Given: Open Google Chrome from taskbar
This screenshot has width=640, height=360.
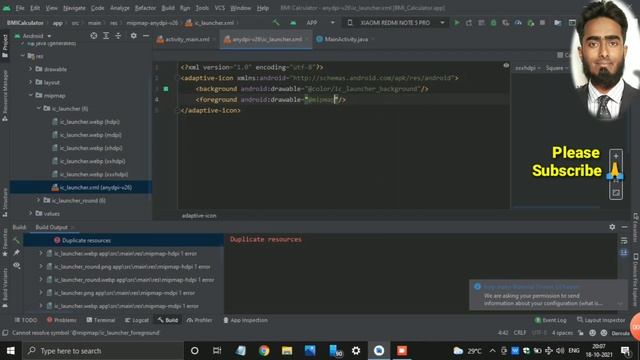Looking at the screenshot, I should [264, 351].
